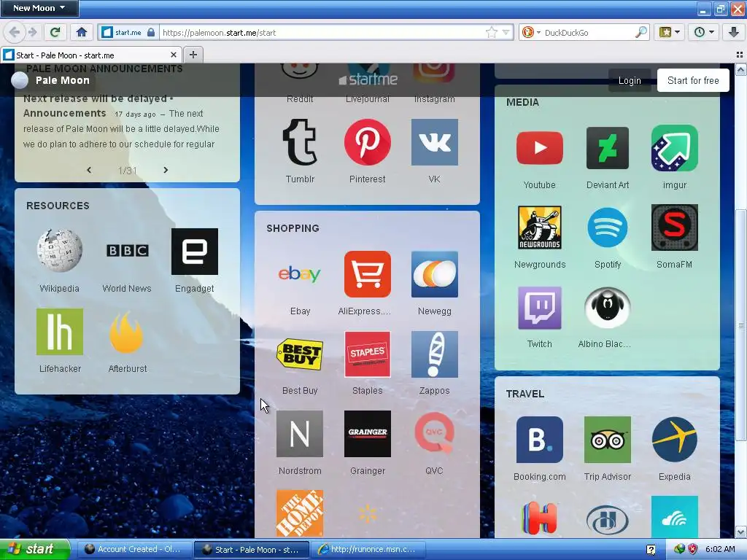List all tabs button
This screenshot has width=747, height=560.
coord(740,55)
